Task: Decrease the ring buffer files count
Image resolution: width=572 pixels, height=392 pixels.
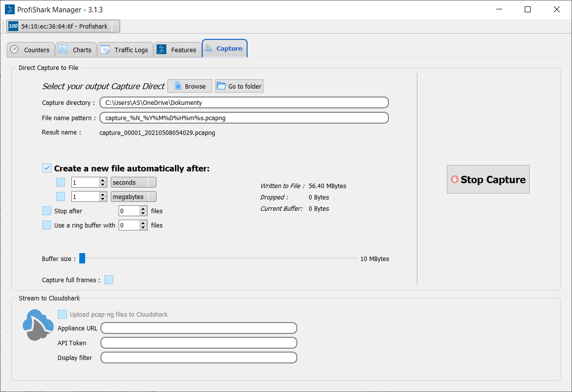Action: [143, 228]
